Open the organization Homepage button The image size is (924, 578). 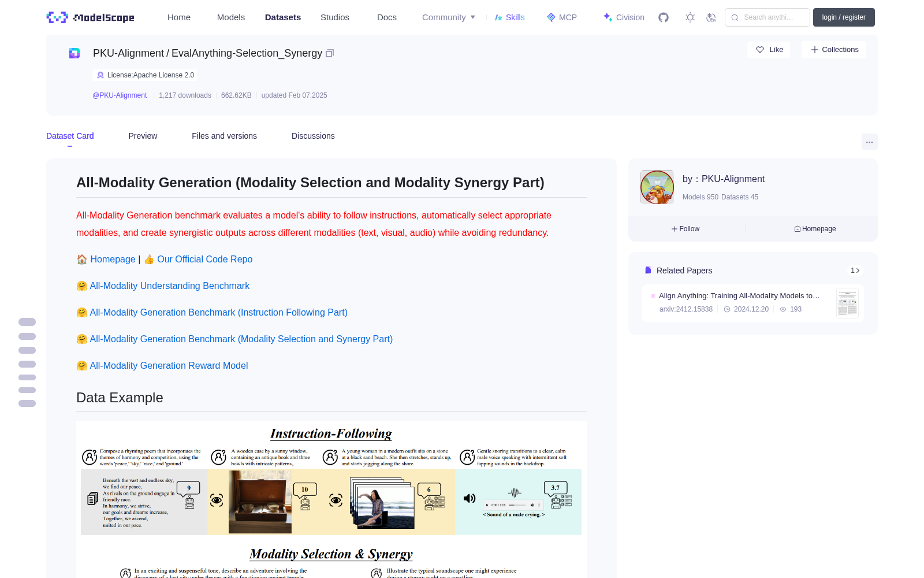pyautogui.click(x=815, y=229)
